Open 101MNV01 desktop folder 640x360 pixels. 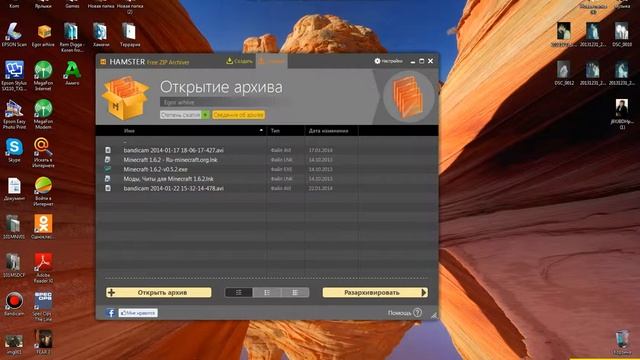(x=14, y=227)
